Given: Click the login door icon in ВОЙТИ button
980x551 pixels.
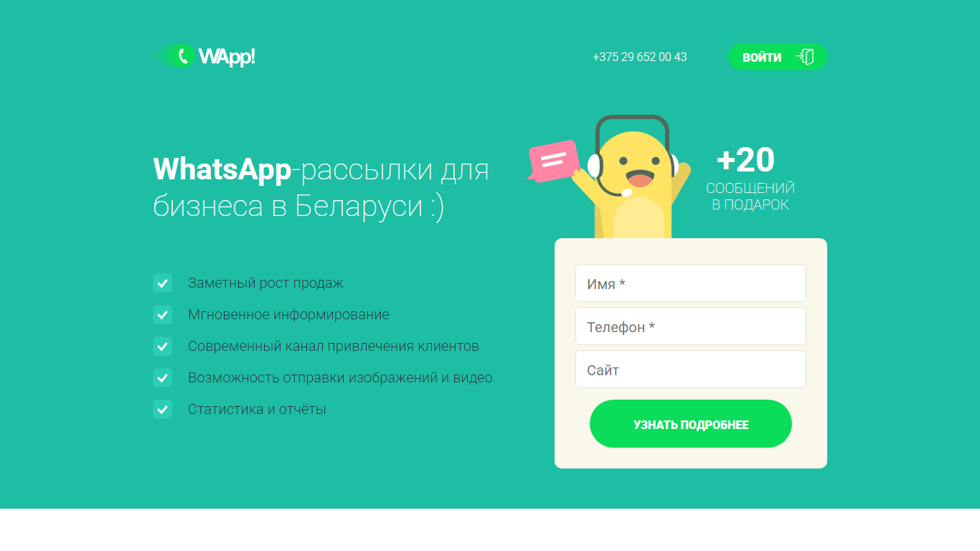Looking at the screenshot, I should pyautogui.click(x=805, y=57).
